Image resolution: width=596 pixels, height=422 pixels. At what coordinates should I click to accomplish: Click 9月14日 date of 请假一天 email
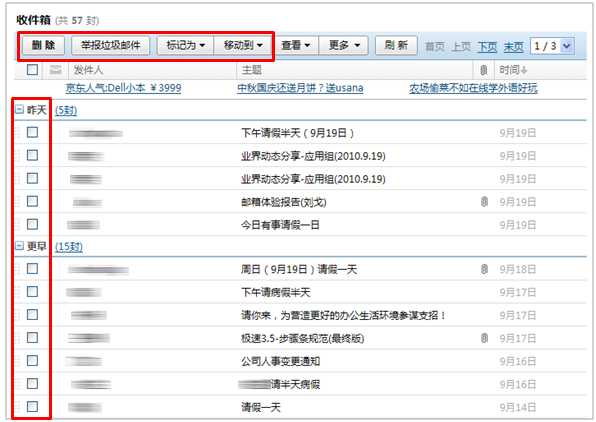pyautogui.click(x=518, y=408)
